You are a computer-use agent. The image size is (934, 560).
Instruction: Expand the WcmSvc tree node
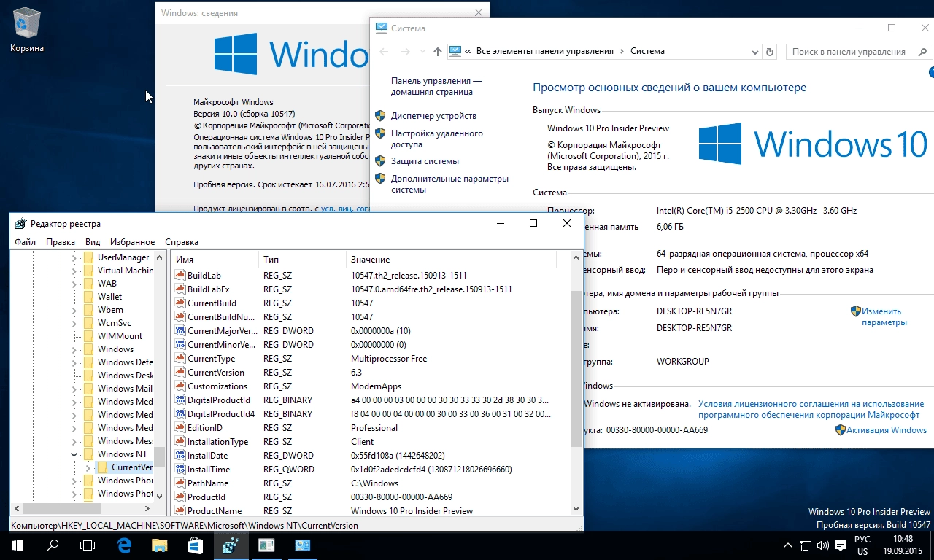[74, 323]
